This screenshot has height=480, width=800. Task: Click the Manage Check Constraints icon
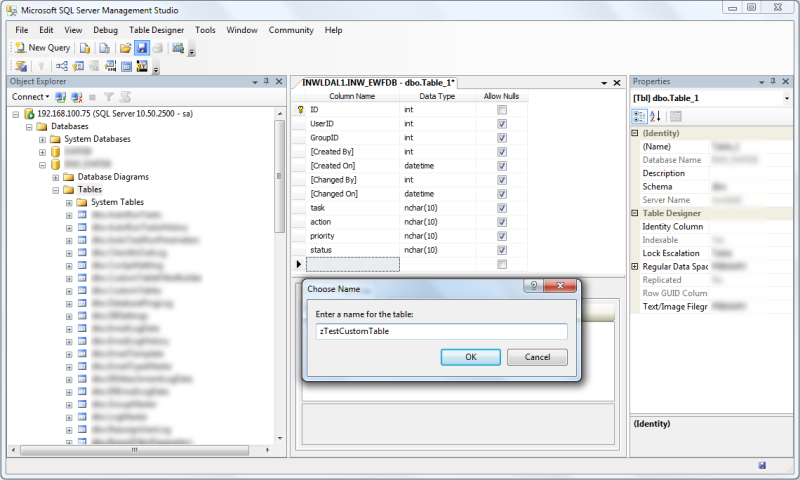coord(127,66)
